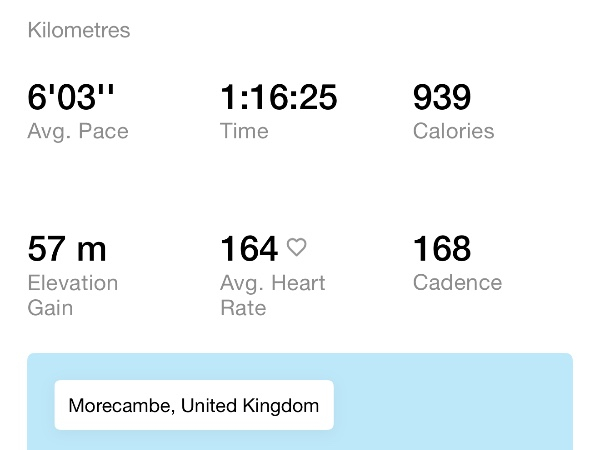Tap the Cadence label
This screenshot has height=450, width=600.
[x=455, y=282]
